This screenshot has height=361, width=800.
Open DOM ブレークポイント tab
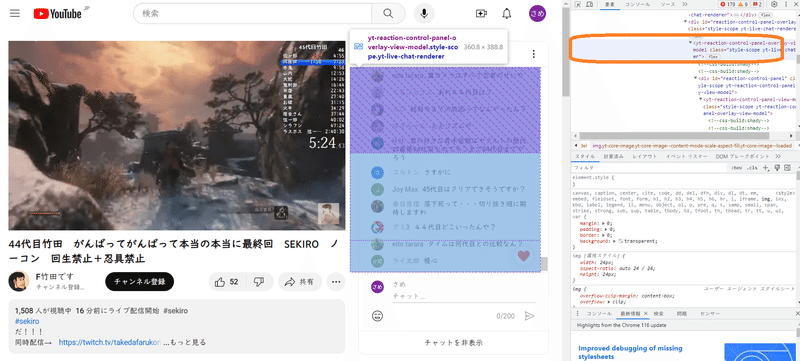click(743, 157)
